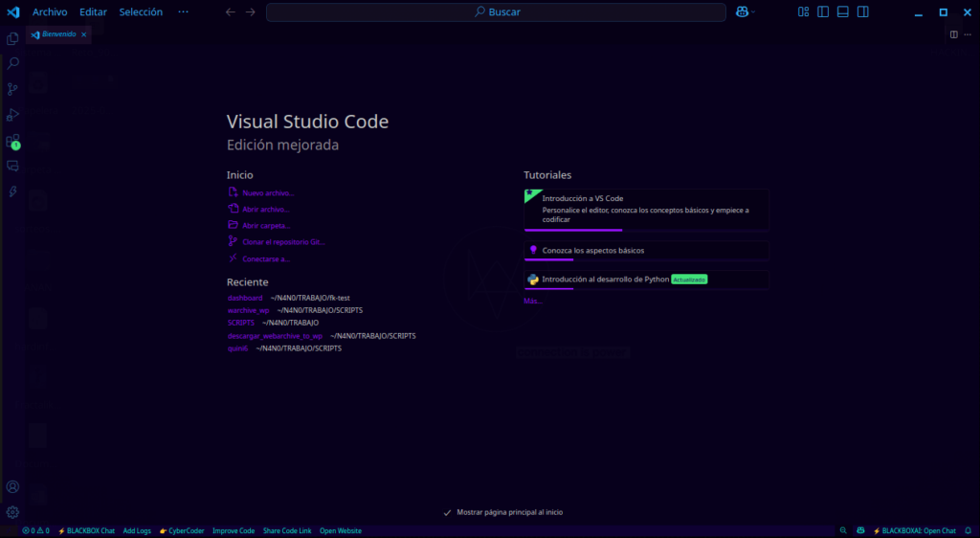Screen dimensions: 980x538
Task: Close the Bienvenido tab
Action: tap(84, 34)
